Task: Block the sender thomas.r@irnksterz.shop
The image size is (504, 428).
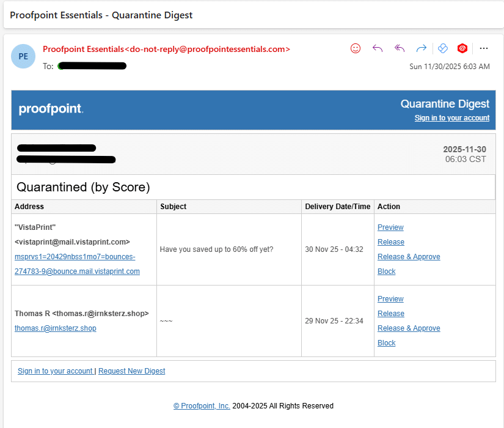Action: [387, 343]
